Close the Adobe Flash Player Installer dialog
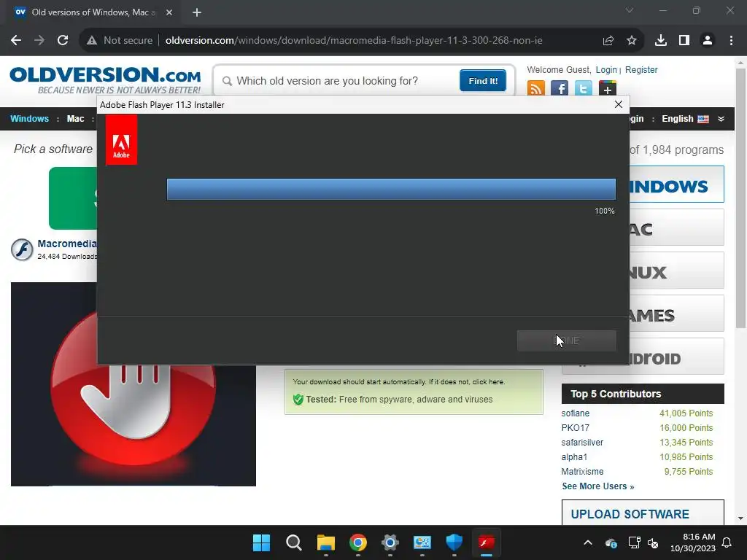 pyautogui.click(x=619, y=104)
